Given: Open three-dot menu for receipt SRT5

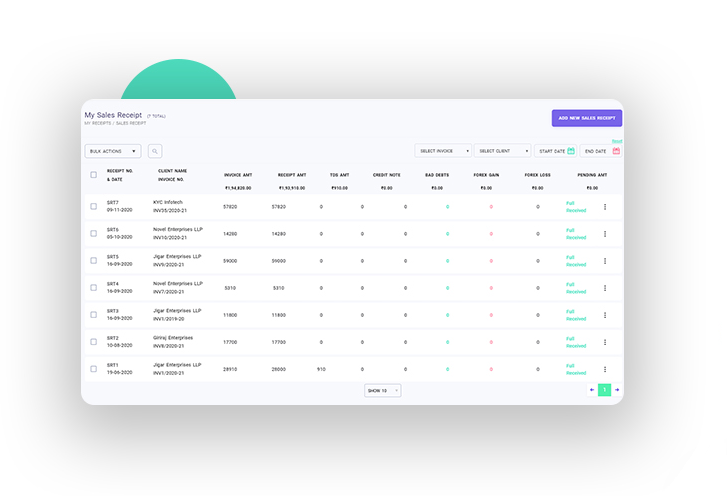Looking at the screenshot, I should click(x=604, y=261).
